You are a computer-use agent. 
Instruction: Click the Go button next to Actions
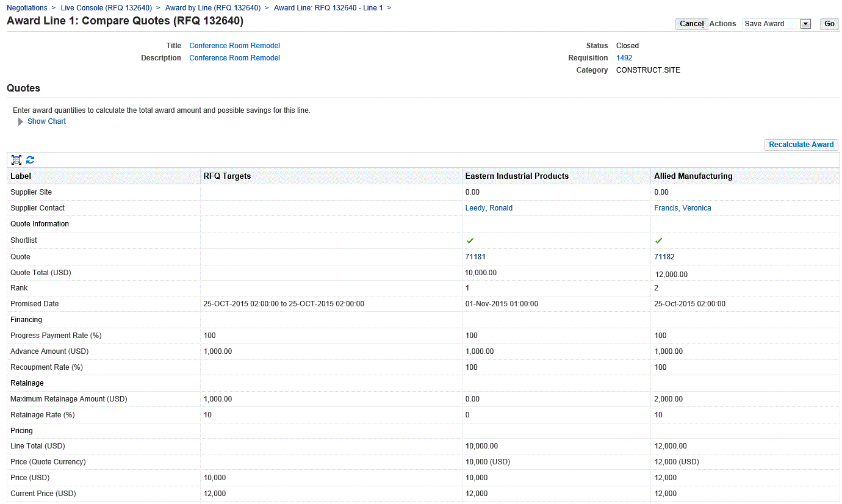point(829,24)
